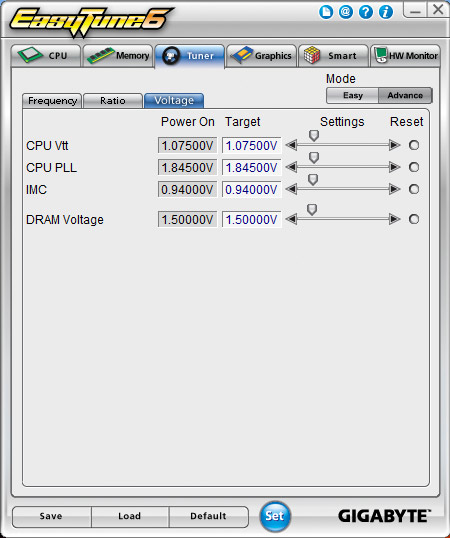The height and width of the screenshot is (538, 450).
Task: Switch mode to Advance
Action: (405, 95)
